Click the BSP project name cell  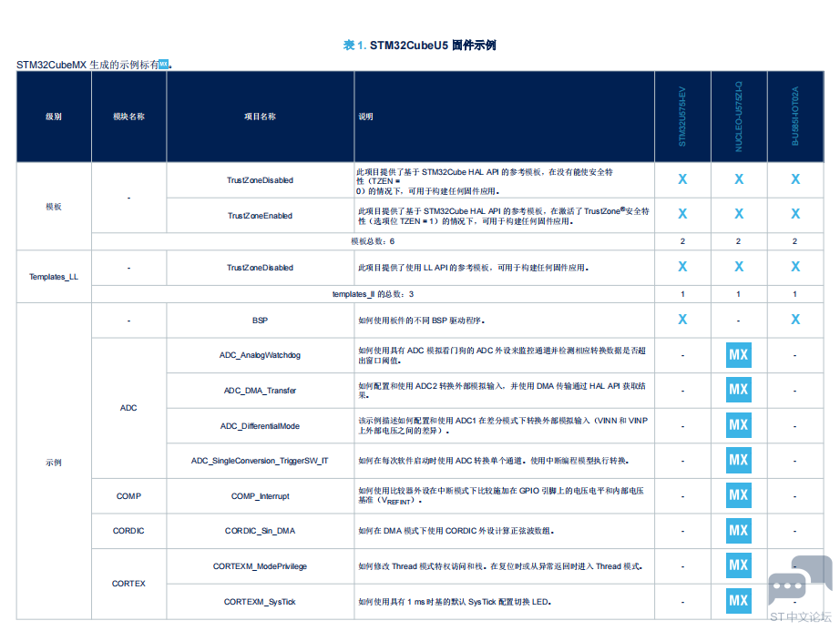pyautogui.click(x=260, y=320)
